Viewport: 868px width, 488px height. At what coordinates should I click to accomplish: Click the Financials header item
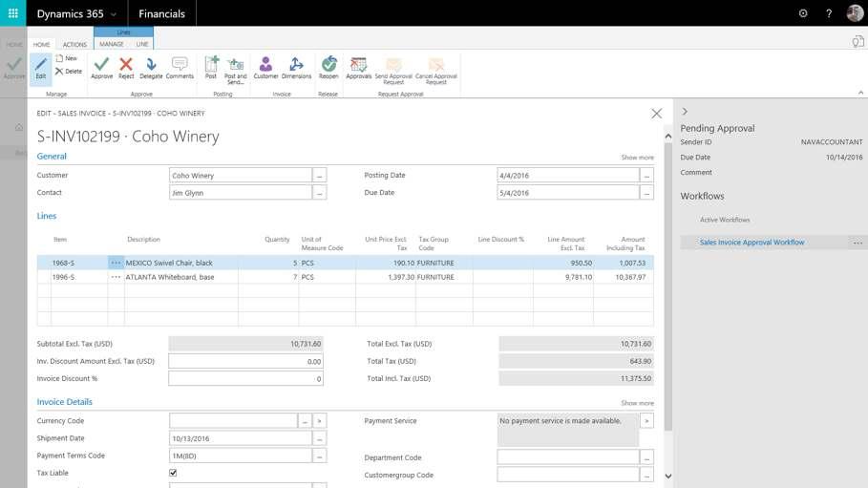[161, 13]
